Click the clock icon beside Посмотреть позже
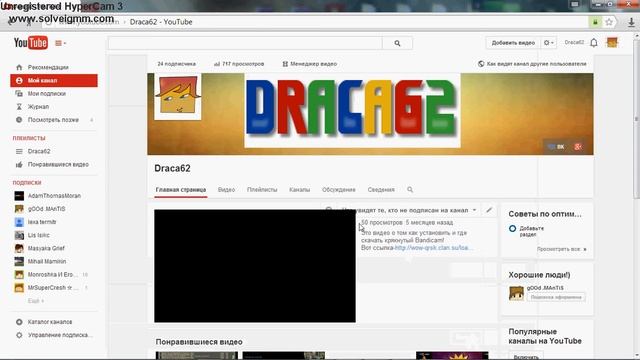 pos(19,120)
